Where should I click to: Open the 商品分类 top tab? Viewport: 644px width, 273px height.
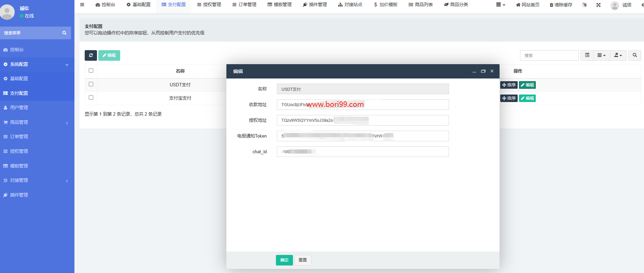(x=456, y=5)
